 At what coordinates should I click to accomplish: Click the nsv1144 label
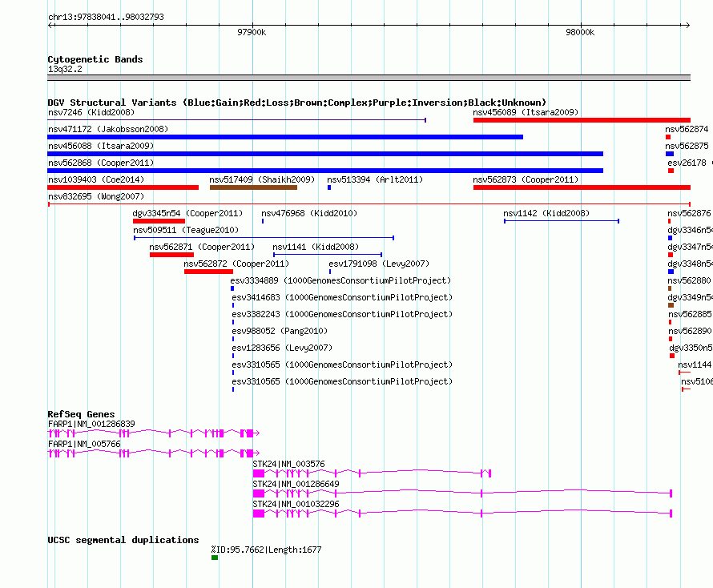pos(695,364)
